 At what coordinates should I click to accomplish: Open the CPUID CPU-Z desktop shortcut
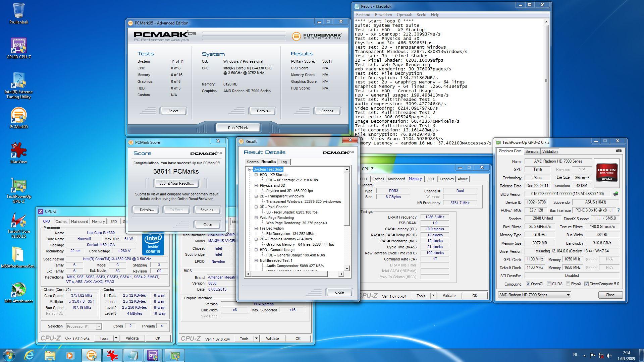18,48
